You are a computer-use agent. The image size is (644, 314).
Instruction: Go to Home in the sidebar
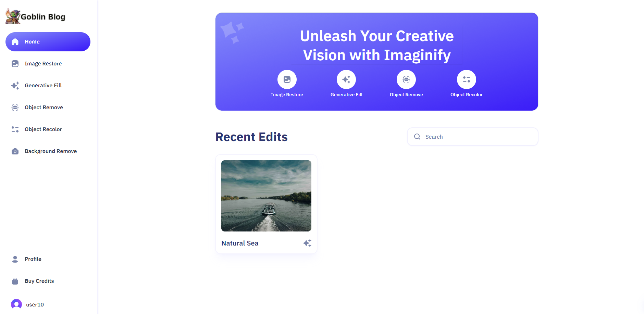coord(48,42)
